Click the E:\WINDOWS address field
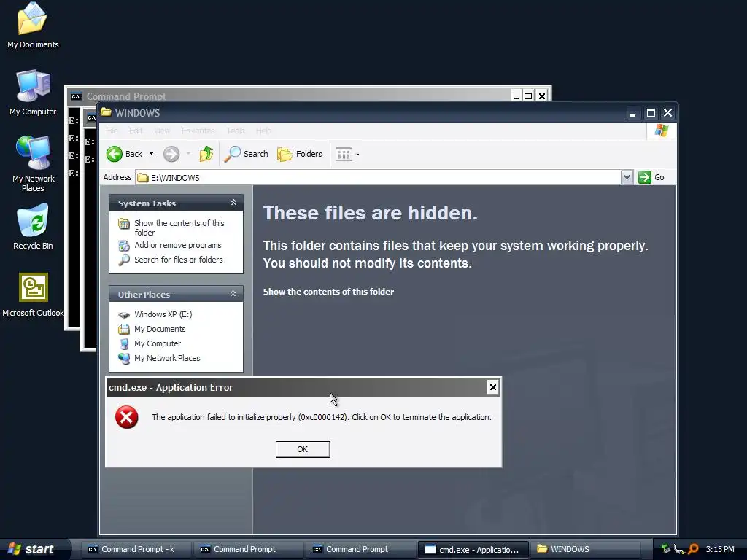 click(x=379, y=178)
